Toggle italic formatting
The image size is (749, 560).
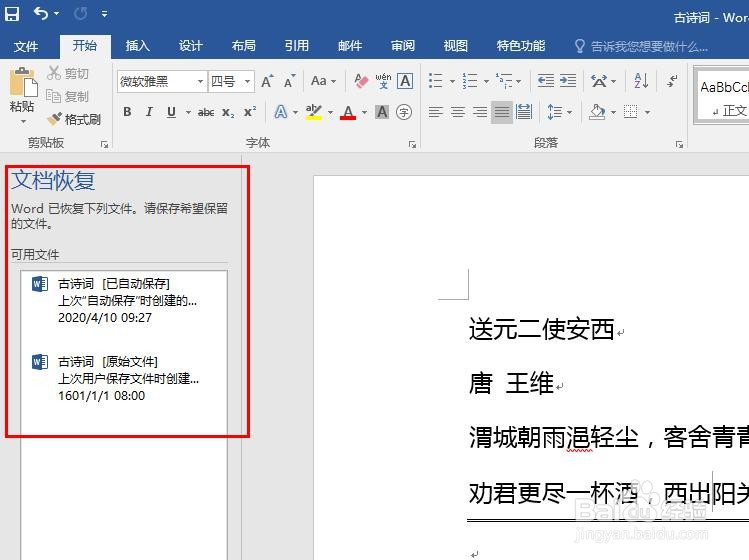(149, 112)
